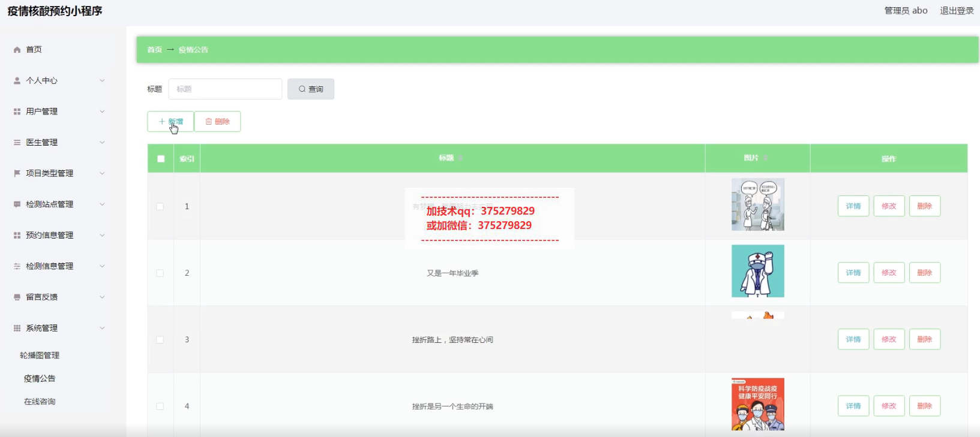Click the grid icon beside 系统管理

pyautogui.click(x=17, y=328)
